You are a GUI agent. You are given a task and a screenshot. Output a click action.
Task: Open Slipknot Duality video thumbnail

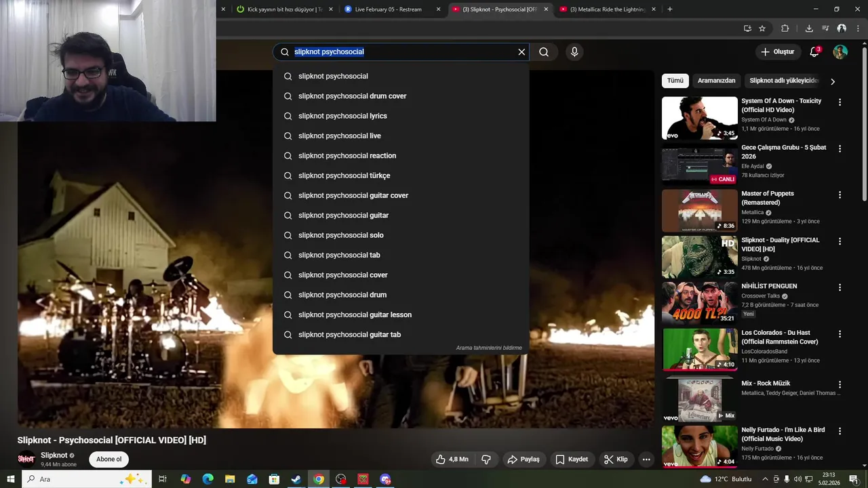(699, 257)
